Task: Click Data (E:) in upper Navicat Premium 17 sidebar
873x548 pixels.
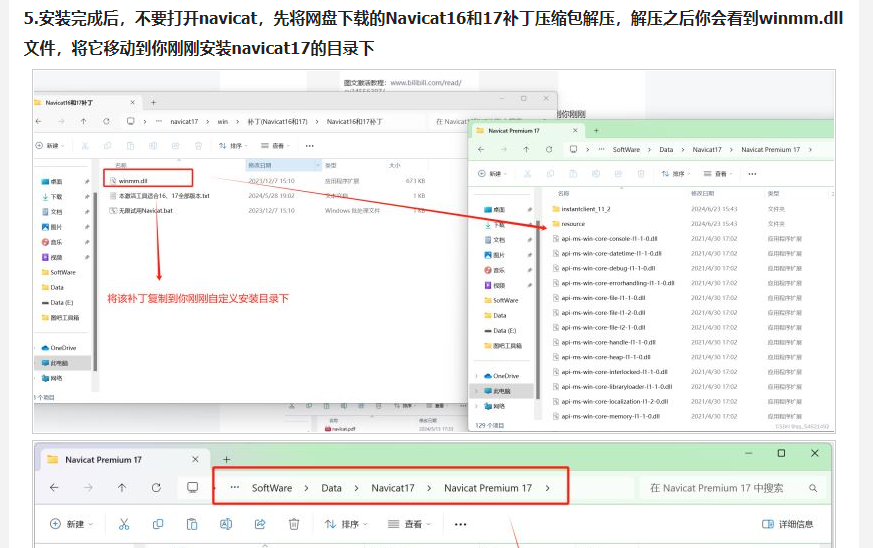Action: 500,330
